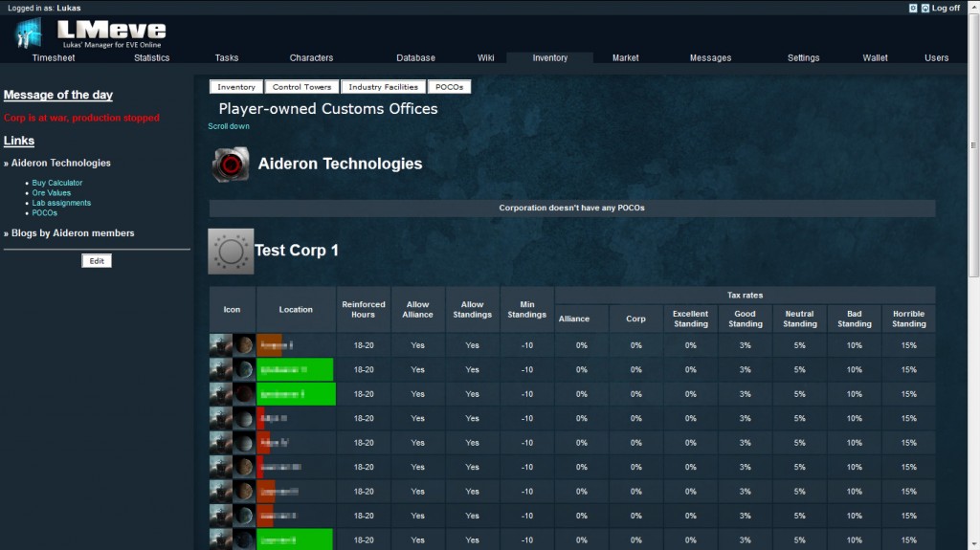Go to the Wiki page
This screenshot has width=980, height=550.
485,57
